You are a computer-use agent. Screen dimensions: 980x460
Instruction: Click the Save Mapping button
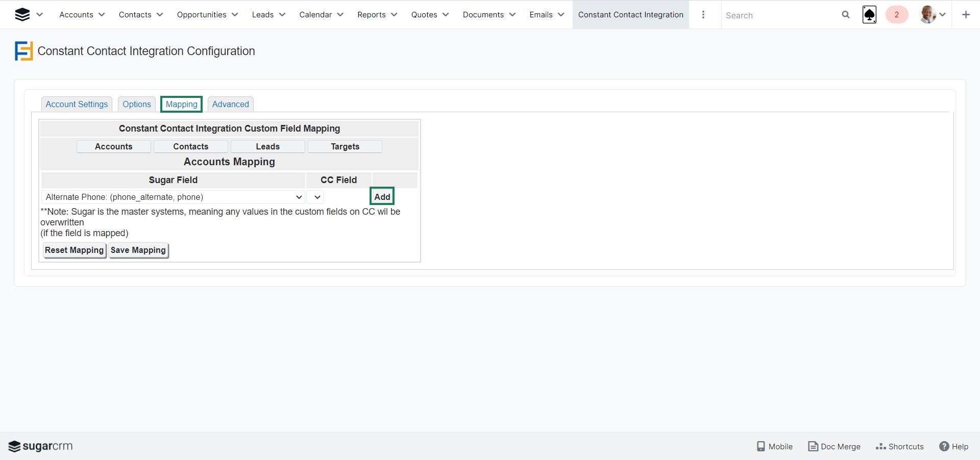point(138,250)
